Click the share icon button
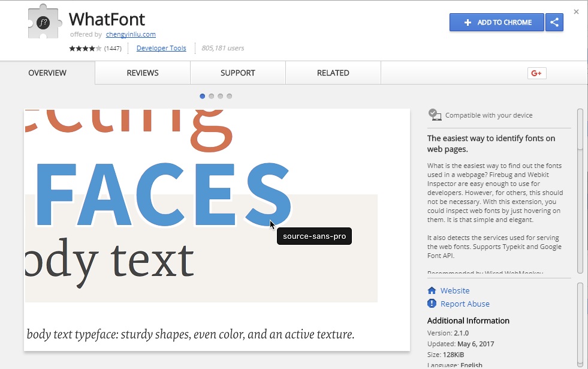Screen dimensions: 588x369 [x=554, y=22]
